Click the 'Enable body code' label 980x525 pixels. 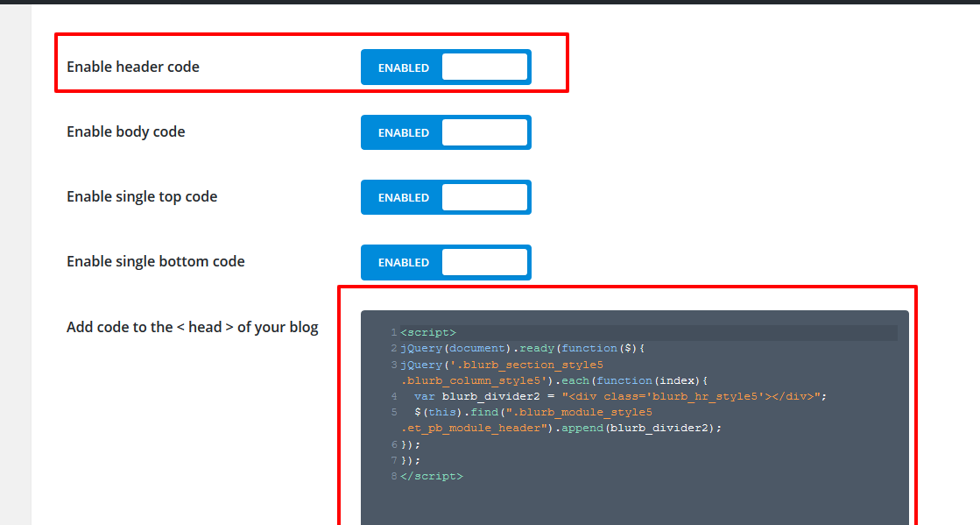click(x=125, y=132)
